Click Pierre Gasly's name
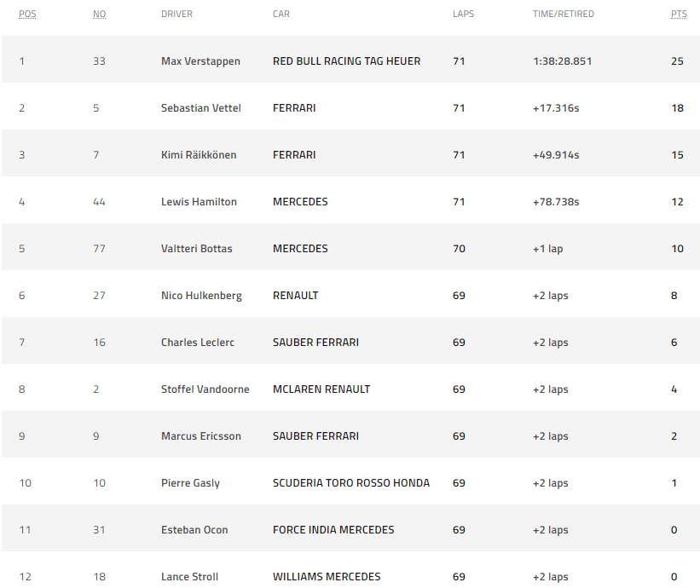700x588 pixels. 190,483
